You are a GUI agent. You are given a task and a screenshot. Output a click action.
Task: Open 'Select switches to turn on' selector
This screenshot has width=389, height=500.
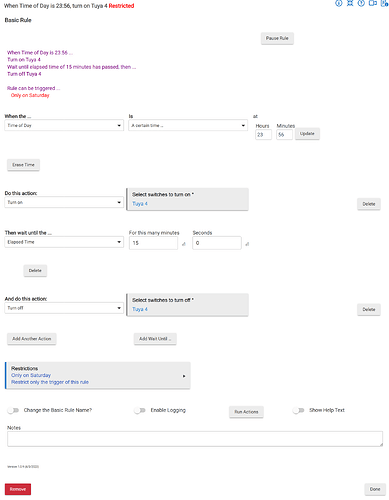(187, 199)
